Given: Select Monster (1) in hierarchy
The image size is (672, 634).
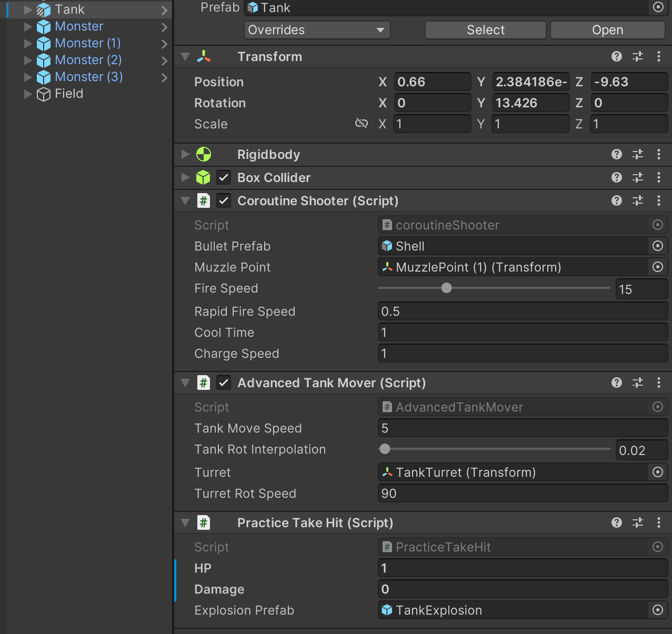Looking at the screenshot, I should click(88, 43).
